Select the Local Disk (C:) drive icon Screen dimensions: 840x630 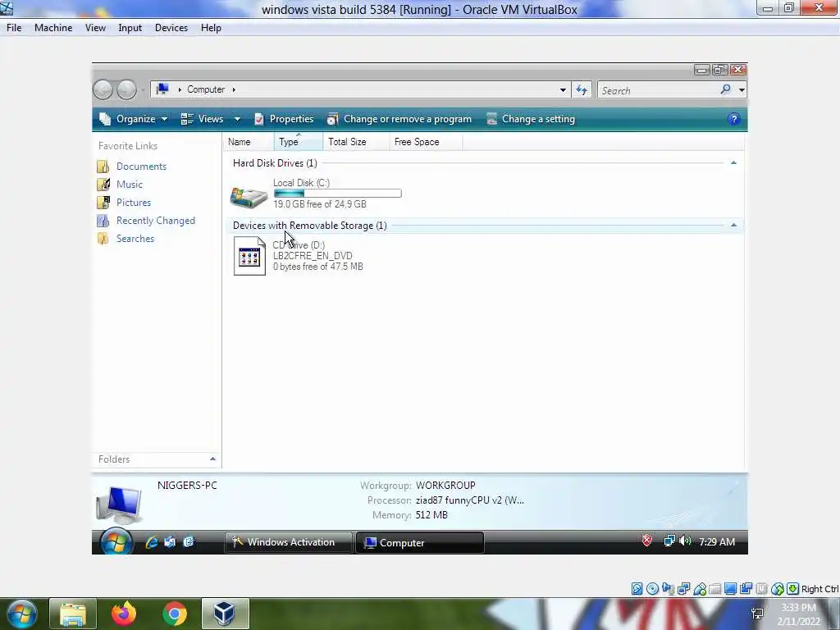click(249, 196)
